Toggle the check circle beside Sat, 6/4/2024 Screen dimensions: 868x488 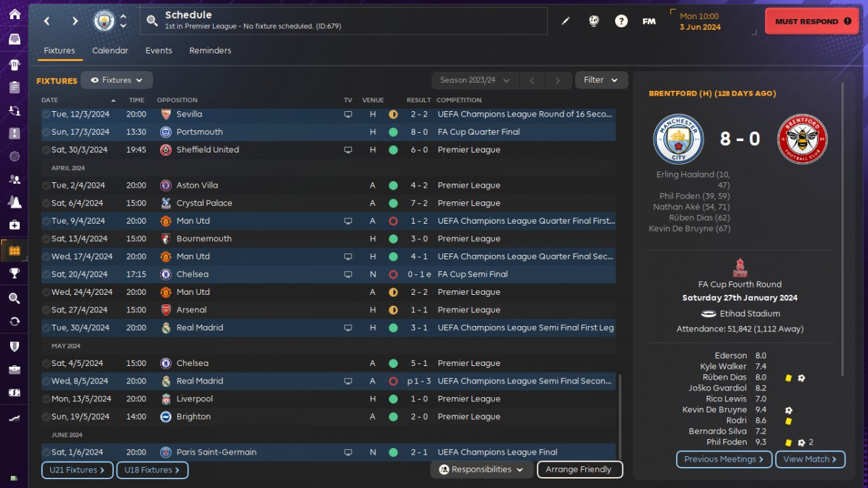[x=45, y=203]
